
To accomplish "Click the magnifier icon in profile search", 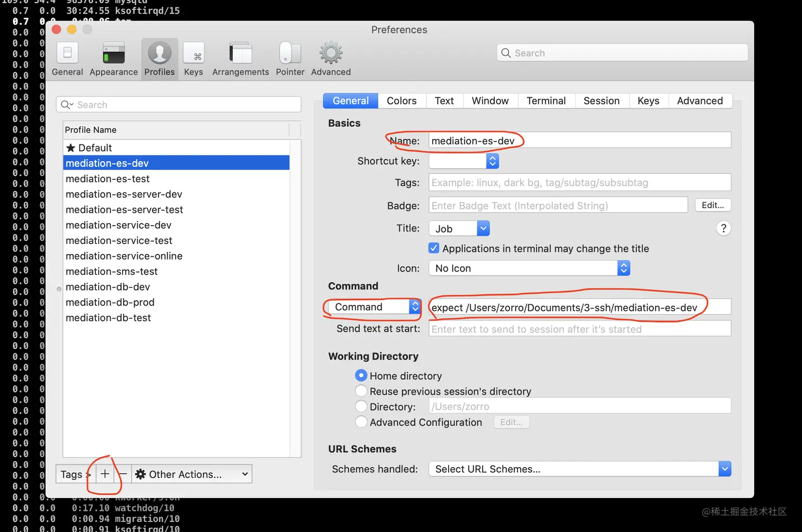I will click(67, 104).
